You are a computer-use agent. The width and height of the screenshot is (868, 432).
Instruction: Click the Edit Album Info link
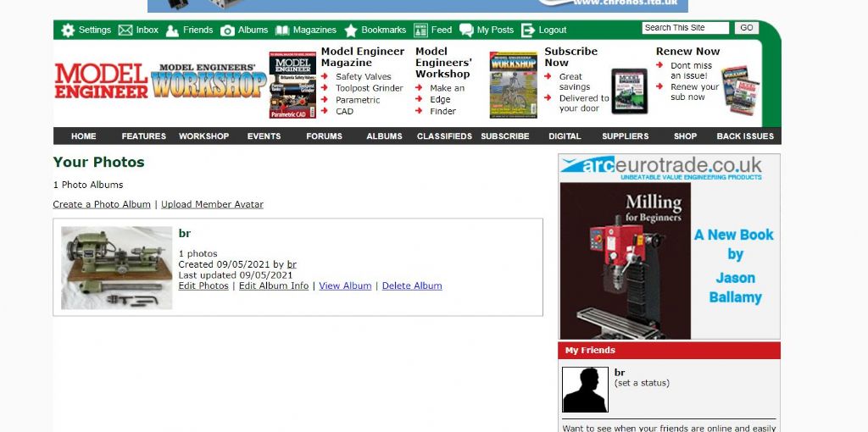pos(274,285)
